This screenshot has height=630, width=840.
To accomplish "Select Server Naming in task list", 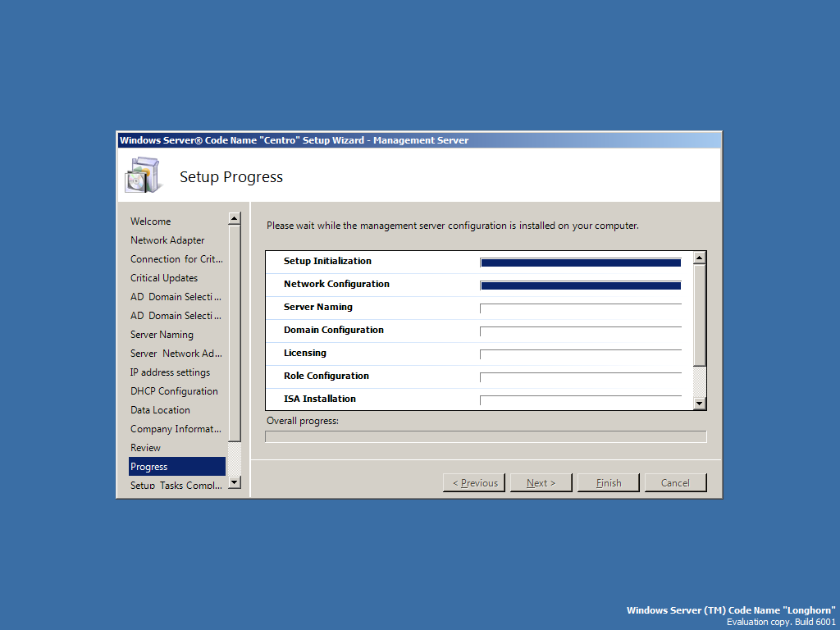I will coord(479,308).
